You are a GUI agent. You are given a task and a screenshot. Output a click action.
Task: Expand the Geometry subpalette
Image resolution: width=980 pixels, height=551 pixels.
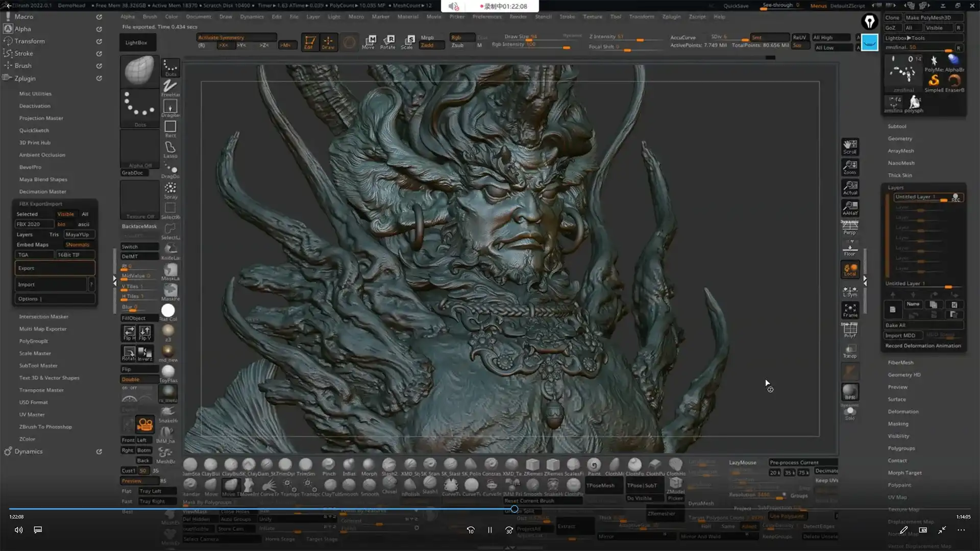point(900,138)
